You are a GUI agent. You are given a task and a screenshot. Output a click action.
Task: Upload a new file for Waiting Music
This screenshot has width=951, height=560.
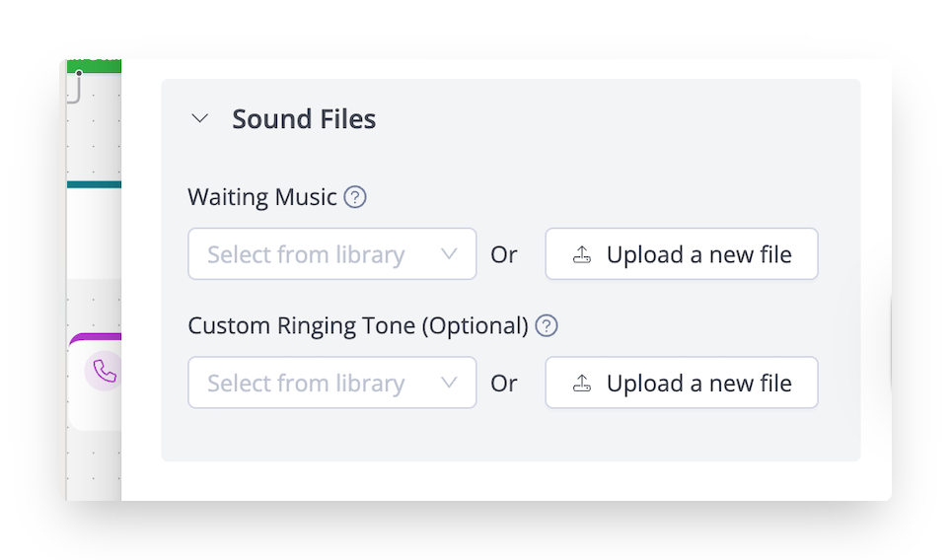coord(681,254)
